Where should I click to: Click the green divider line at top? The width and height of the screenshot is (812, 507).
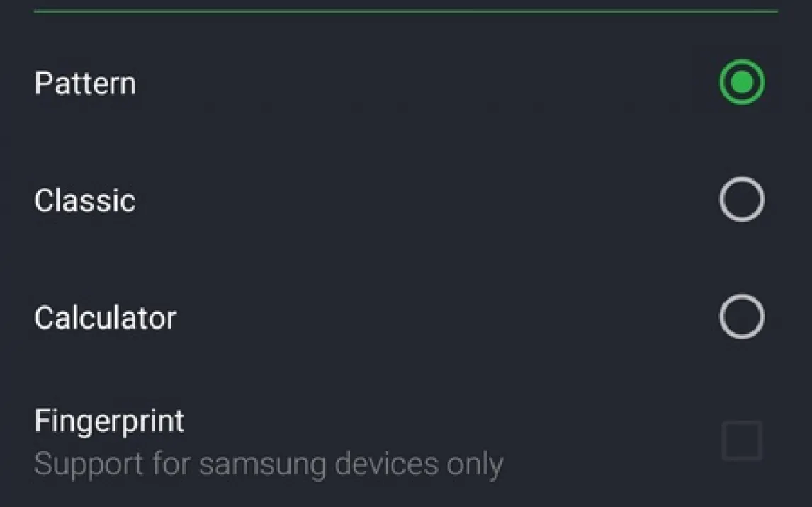(x=405, y=11)
